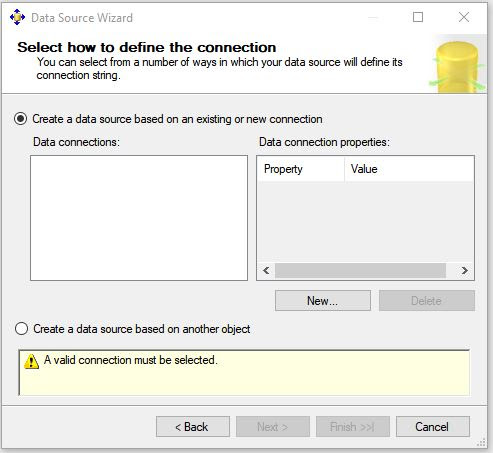Maximize the Data Source Wizard window
493x453 pixels.
coord(418,17)
